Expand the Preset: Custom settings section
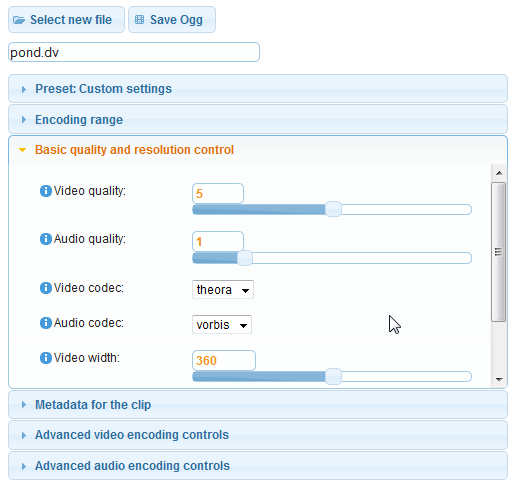The image size is (515, 486). point(258,89)
